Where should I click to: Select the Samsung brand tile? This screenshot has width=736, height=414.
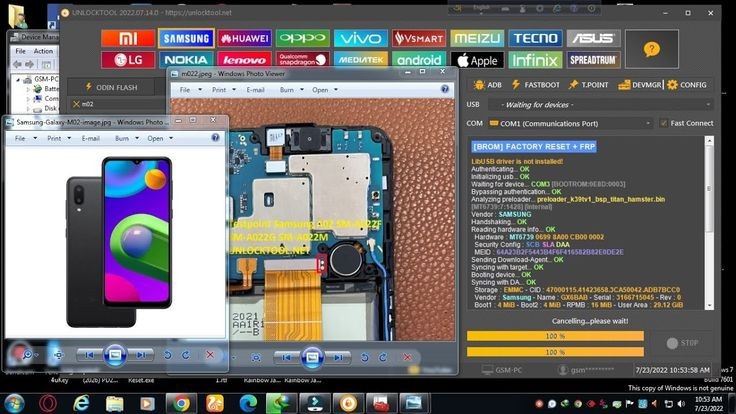point(185,38)
